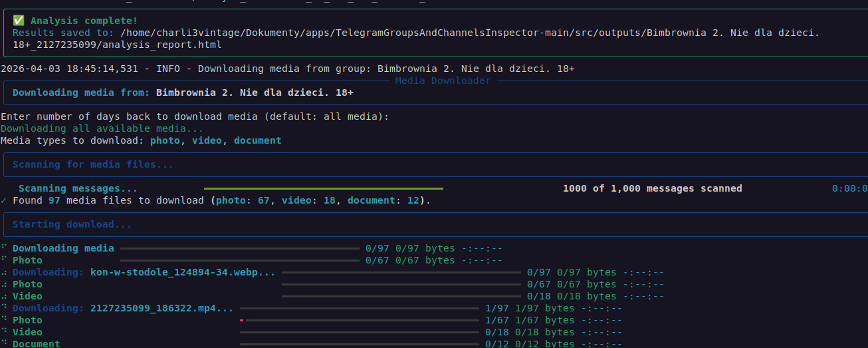Click the days-back input prompt line
868x348 pixels.
[x=194, y=116]
